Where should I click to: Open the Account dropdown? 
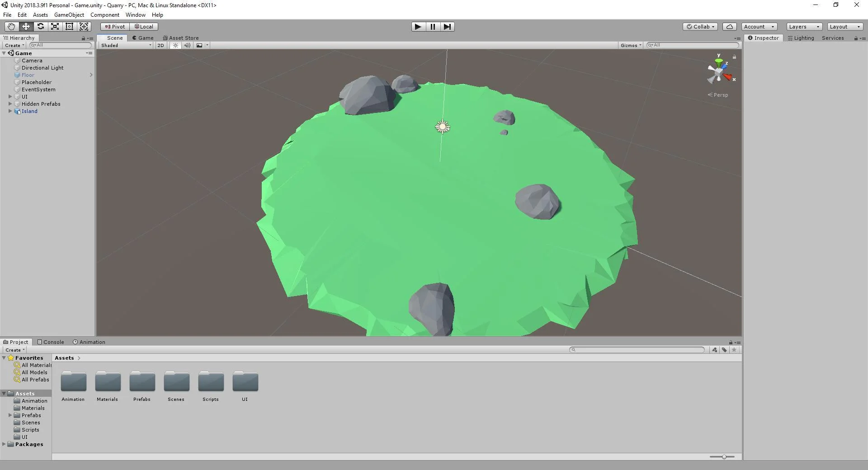[759, 27]
